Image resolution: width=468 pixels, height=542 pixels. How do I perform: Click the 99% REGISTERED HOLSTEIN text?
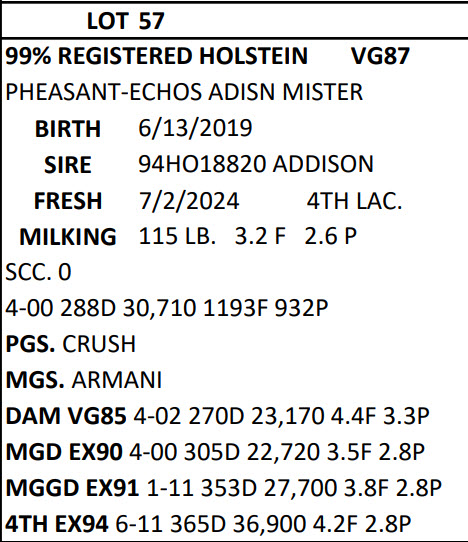pyautogui.click(x=157, y=56)
